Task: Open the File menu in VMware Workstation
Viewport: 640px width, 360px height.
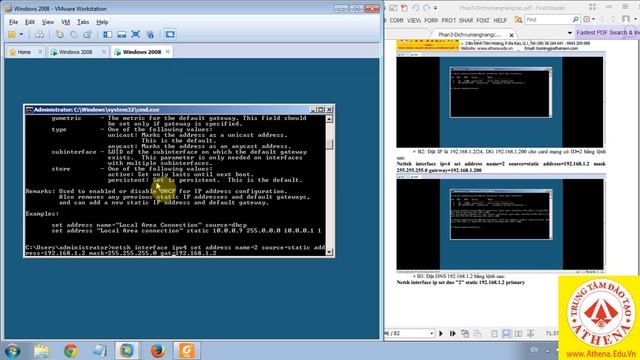Action: (x=13, y=22)
